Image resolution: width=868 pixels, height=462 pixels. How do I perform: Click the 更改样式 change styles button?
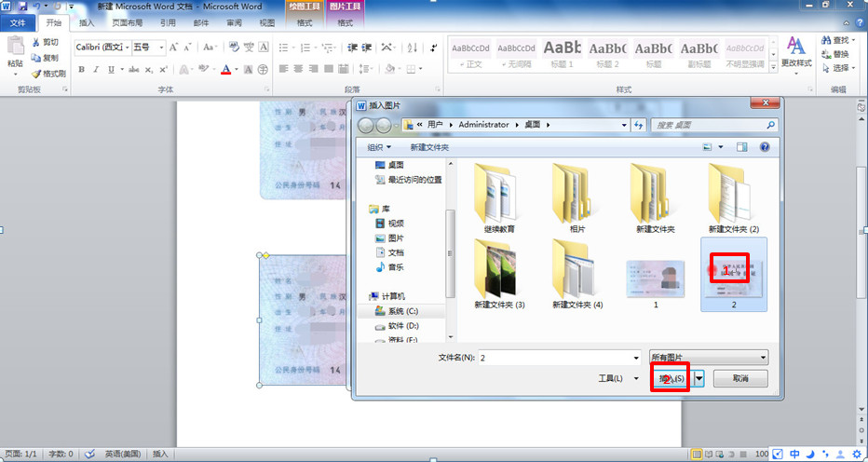point(796,54)
